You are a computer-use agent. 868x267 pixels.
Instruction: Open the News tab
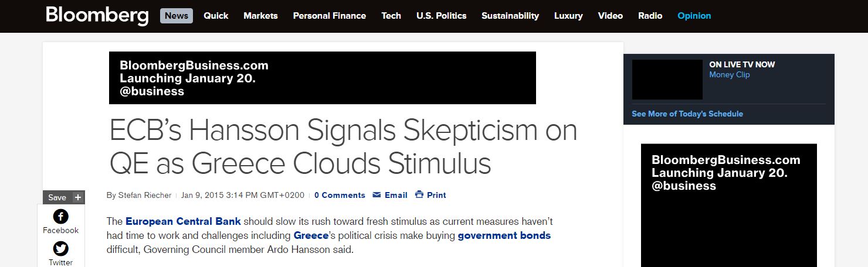[176, 16]
